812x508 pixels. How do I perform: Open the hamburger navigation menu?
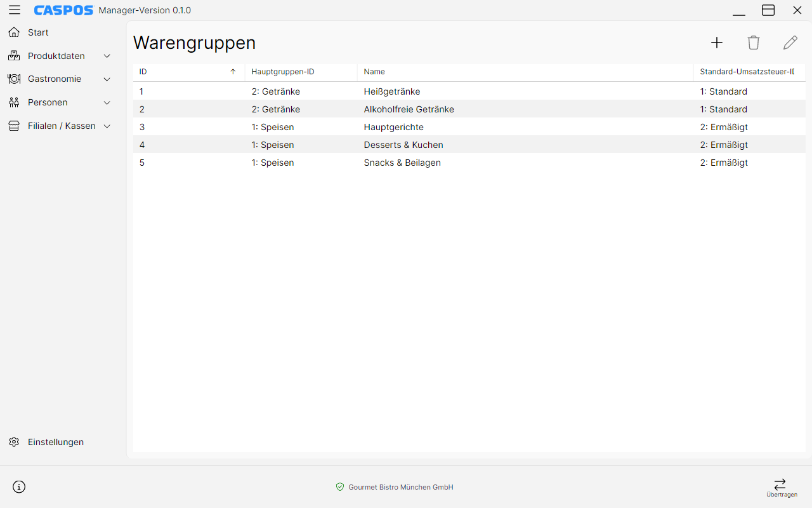[14, 10]
